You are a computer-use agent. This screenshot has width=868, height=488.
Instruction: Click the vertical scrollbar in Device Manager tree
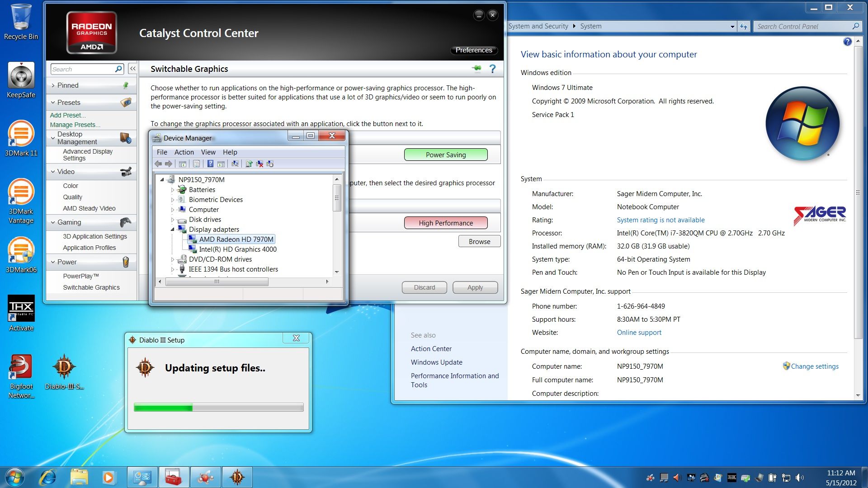coord(337,225)
